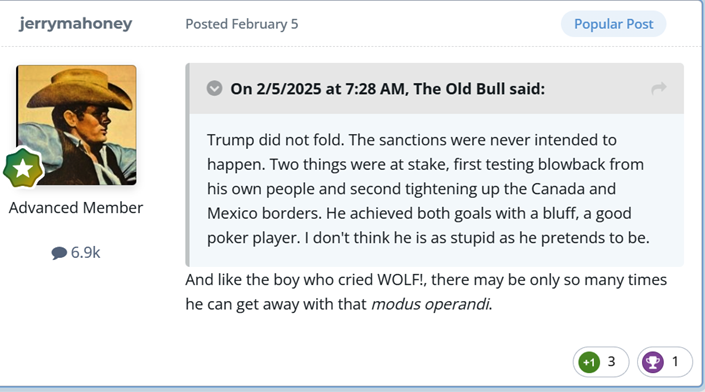
Task: Click the italic words modus operandi
Action: pyautogui.click(x=430, y=304)
